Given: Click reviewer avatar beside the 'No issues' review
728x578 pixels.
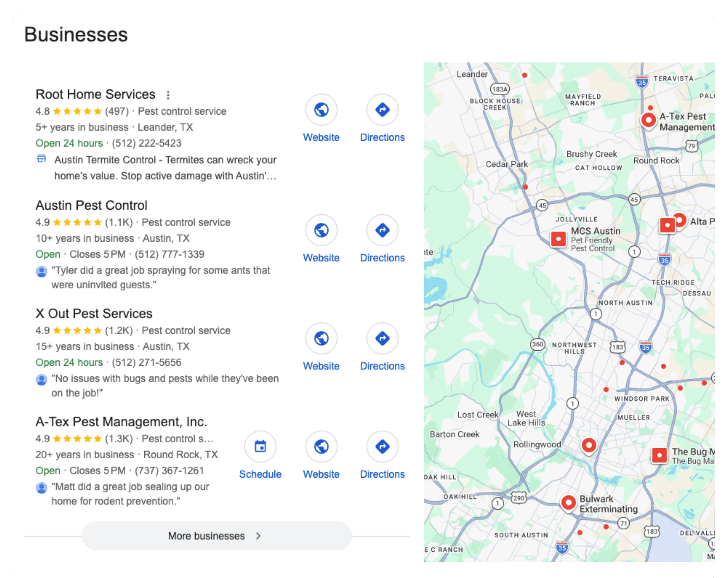Looking at the screenshot, I should 42,380.
